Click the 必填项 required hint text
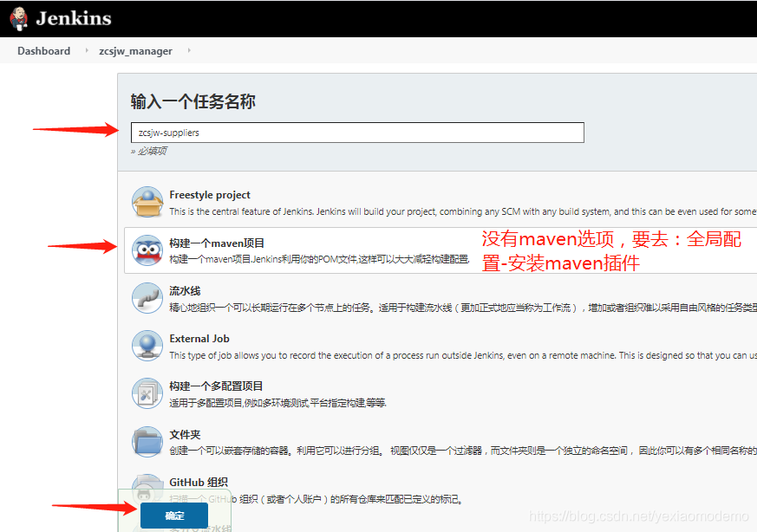Viewport: 757px width, 532px height. 149,151
